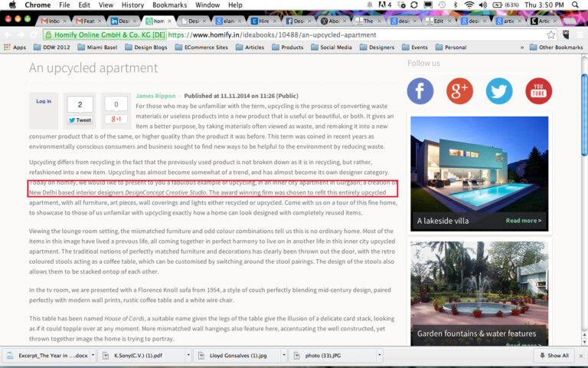Expand options arrow for photo (33).JPG download
The image size is (588, 368).
[380, 355]
